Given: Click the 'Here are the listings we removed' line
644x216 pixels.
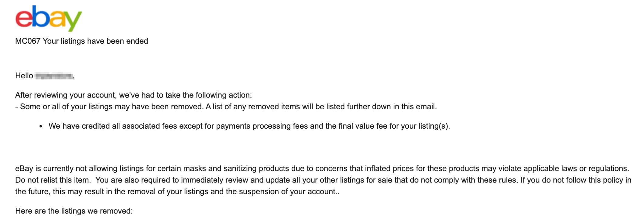Looking at the screenshot, I should [74, 211].
